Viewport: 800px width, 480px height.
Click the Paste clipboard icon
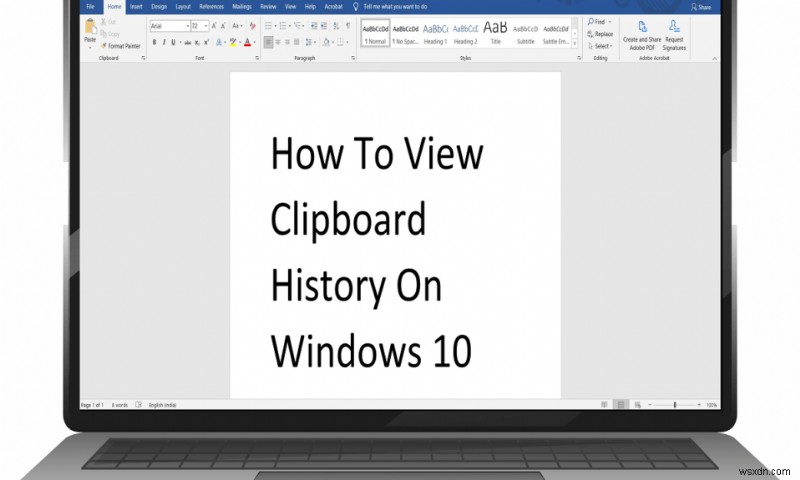(x=90, y=27)
